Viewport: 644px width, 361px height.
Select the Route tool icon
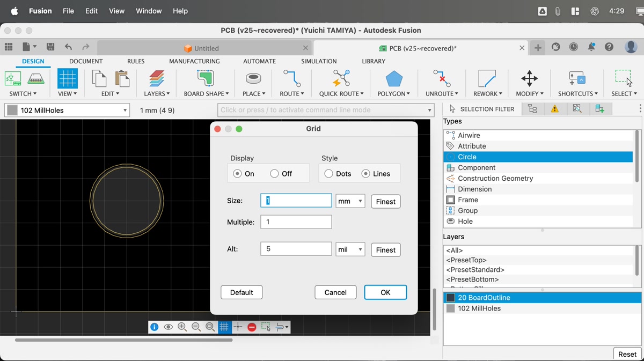(292, 79)
